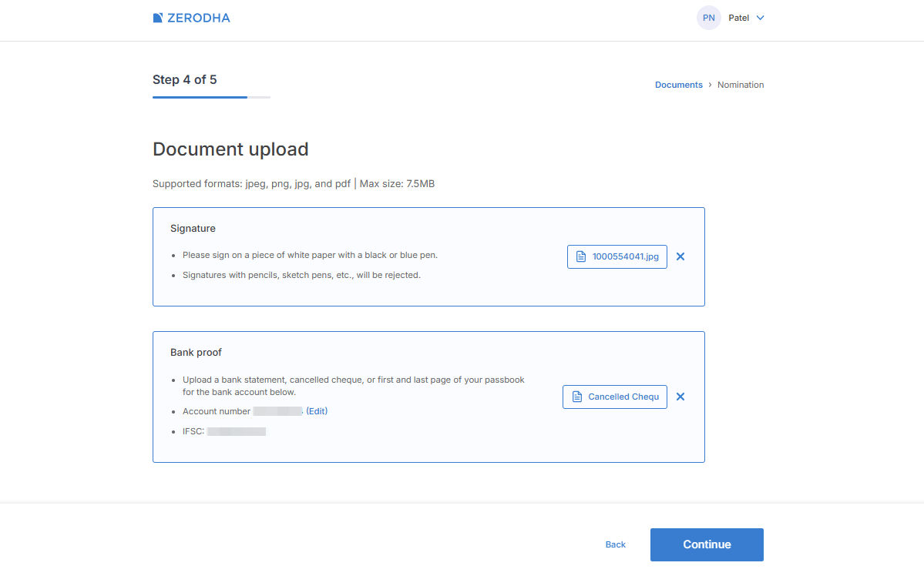Click Continue to proceed

707,544
